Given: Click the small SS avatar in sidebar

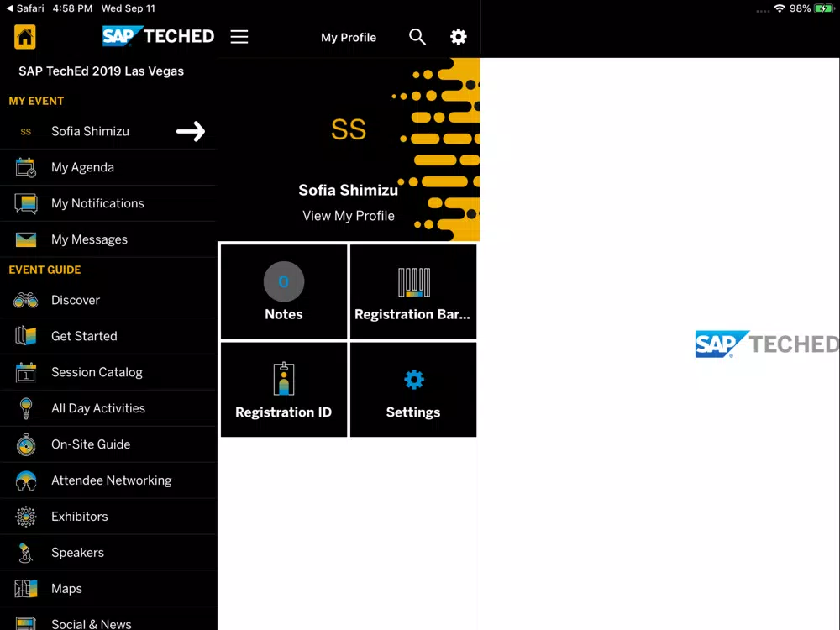Looking at the screenshot, I should click(x=26, y=132).
